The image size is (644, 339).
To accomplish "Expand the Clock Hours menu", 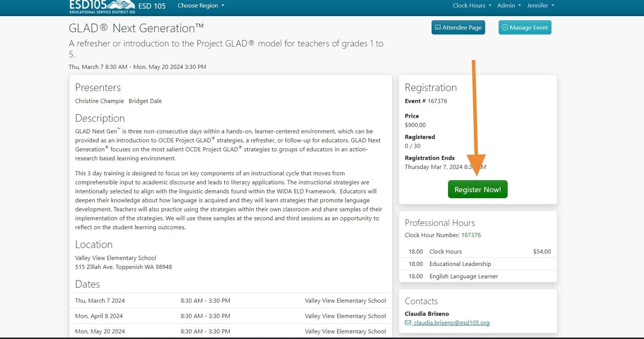I will 472,5.
